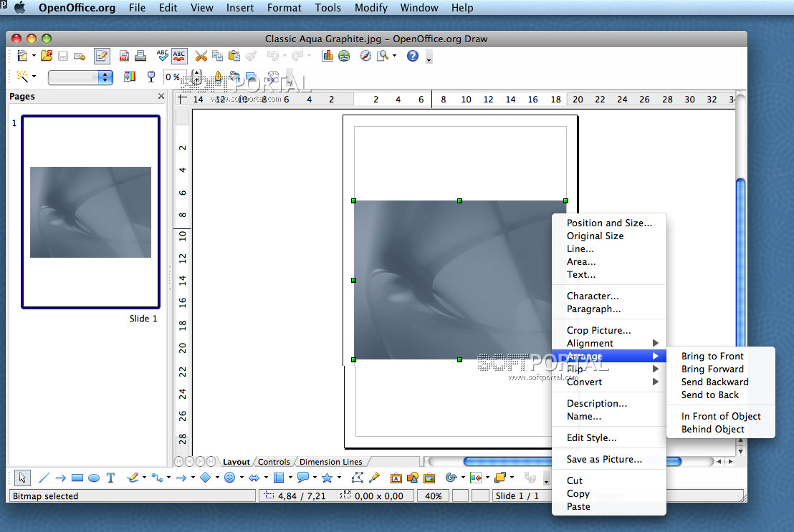Expand the Symbol Shapes smiley dropdown arrow
This screenshot has width=794, height=532.
pyautogui.click(x=241, y=478)
